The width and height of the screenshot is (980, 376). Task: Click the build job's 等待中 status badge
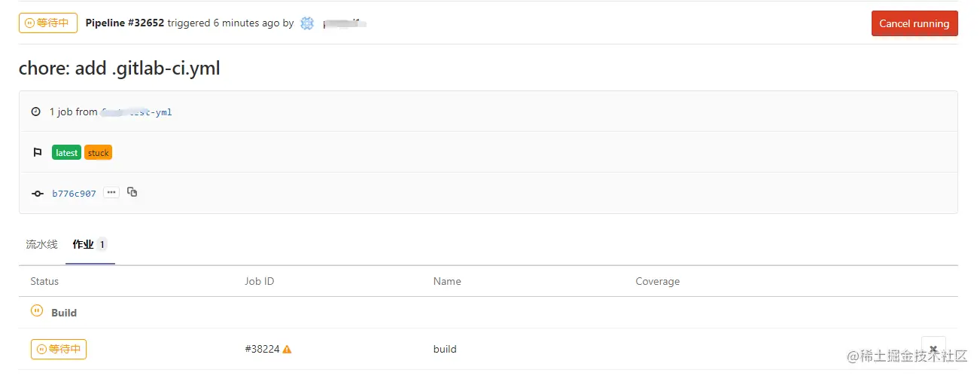pyautogui.click(x=59, y=350)
